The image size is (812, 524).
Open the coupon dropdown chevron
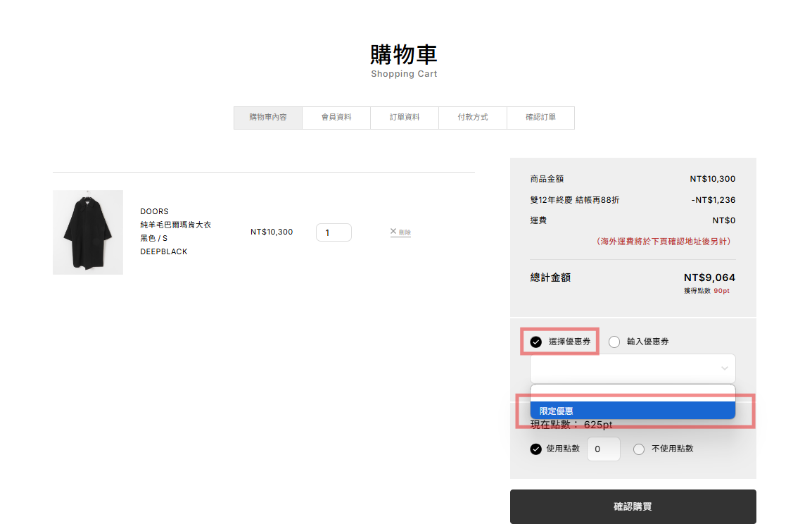[x=725, y=368]
